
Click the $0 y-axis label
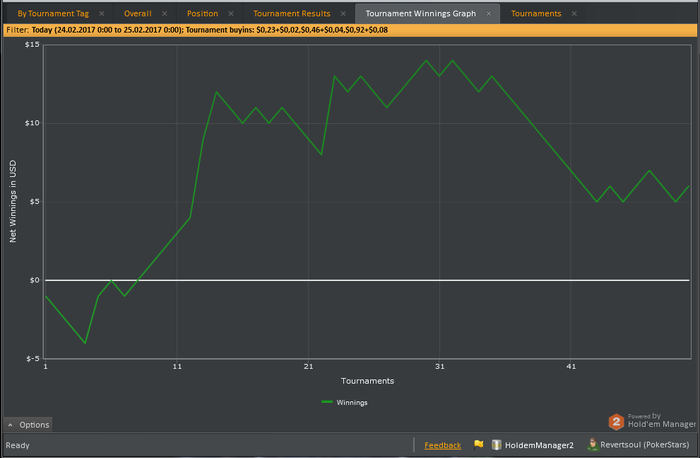click(34, 280)
